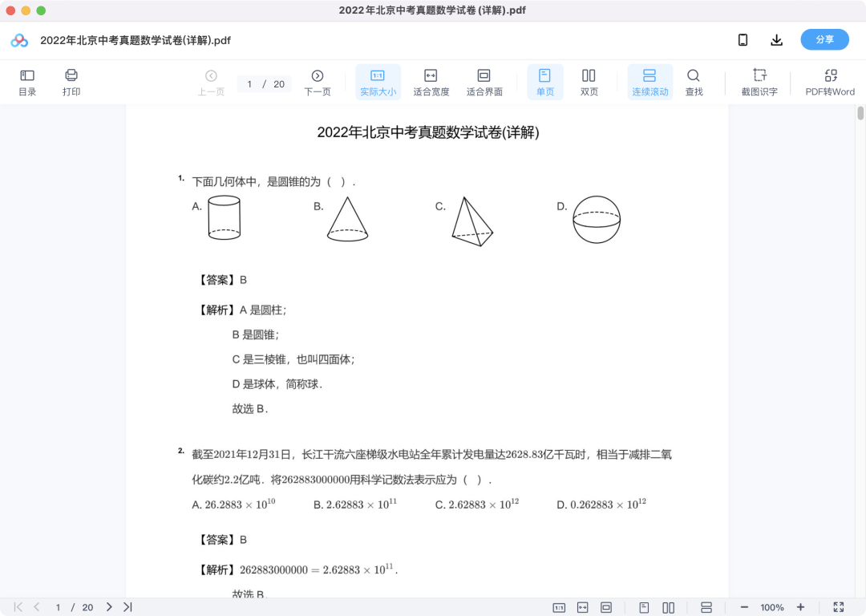Click the cylinder figure of option A
This screenshot has width=866, height=616.
(225, 217)
